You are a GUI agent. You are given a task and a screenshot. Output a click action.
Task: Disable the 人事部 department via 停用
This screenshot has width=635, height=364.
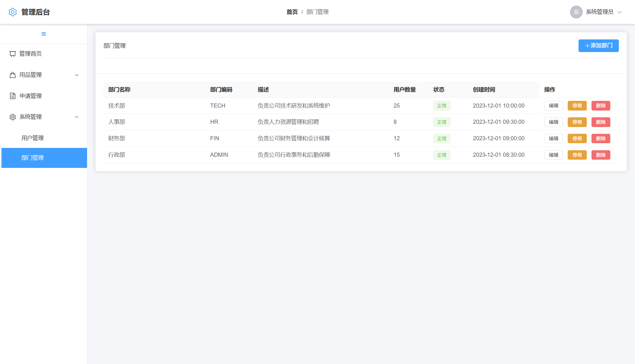tap(577, 122)
